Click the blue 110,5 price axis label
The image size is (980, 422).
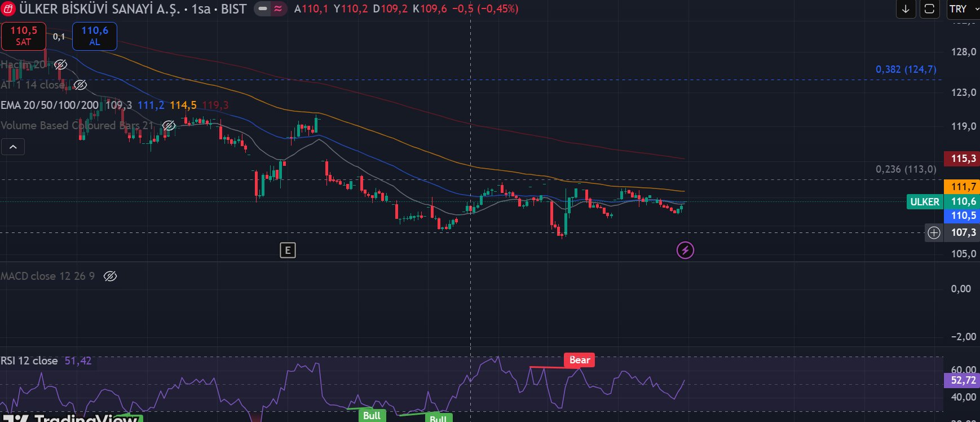point(962,216)
